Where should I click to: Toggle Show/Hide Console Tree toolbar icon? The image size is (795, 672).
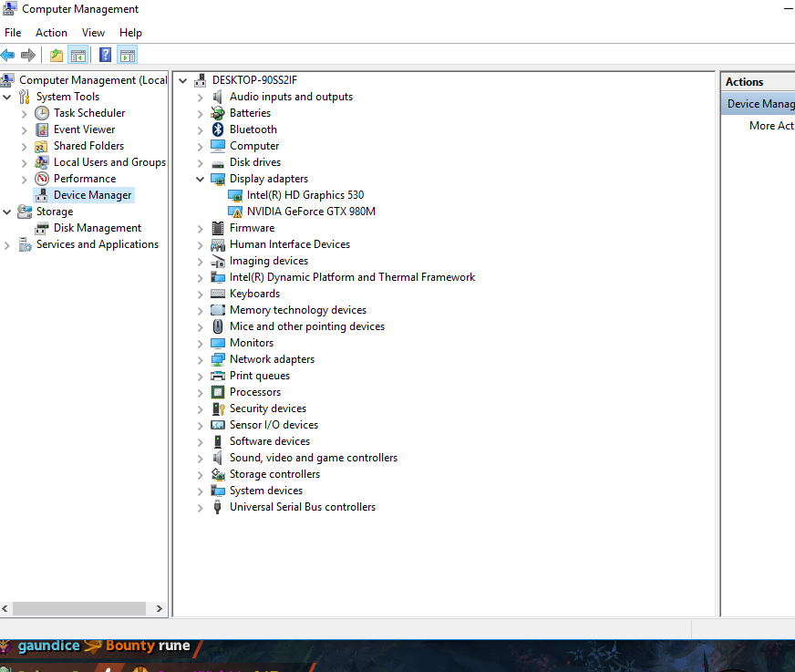click(x=78, y=55)
